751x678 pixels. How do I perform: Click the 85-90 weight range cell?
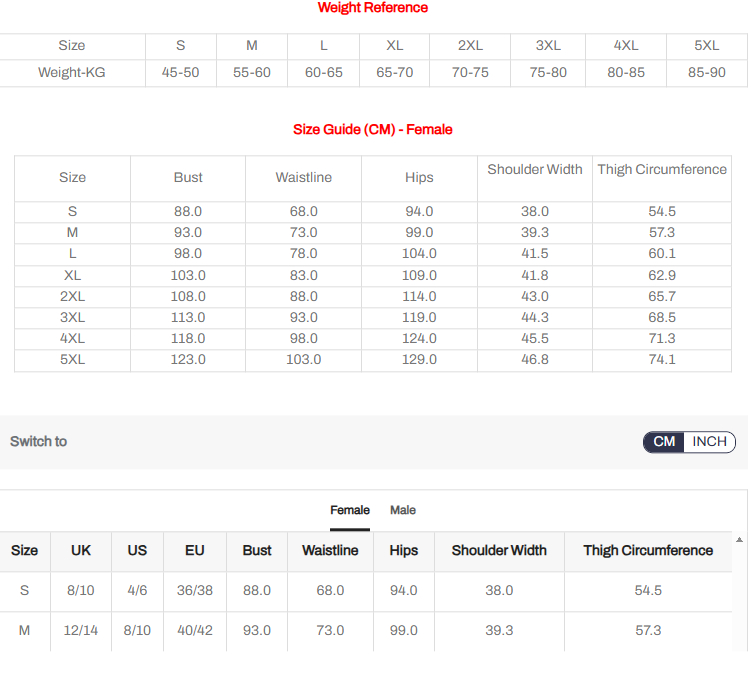(706, 73)
